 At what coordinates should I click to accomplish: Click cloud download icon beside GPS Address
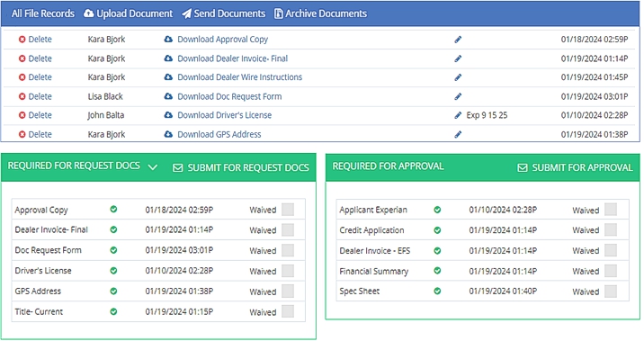[168, 134]
